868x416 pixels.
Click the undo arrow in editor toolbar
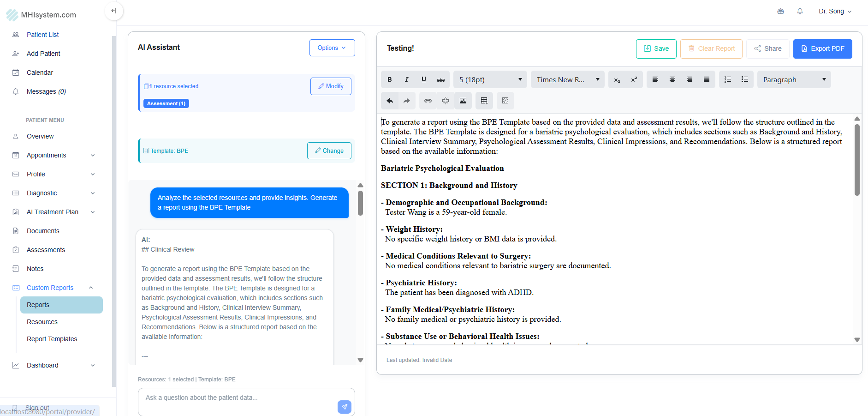pyautogui.click(x=390, y=101)
